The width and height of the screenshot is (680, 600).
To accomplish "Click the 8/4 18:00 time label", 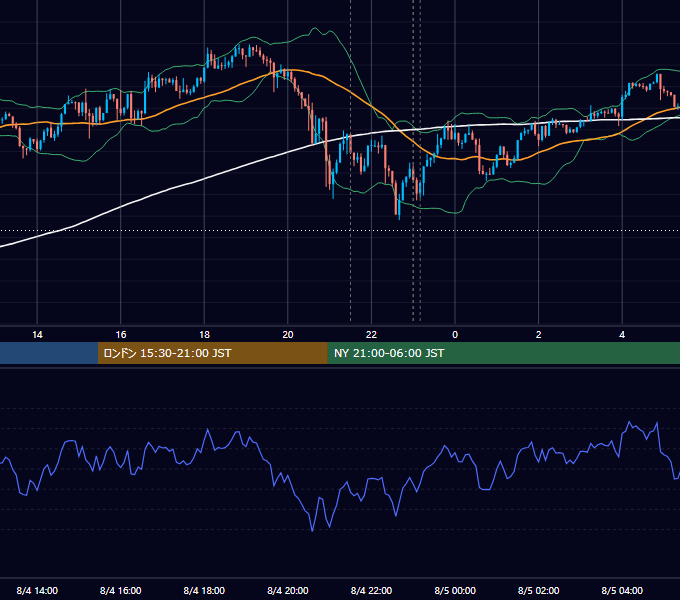I will pos(204,590).
